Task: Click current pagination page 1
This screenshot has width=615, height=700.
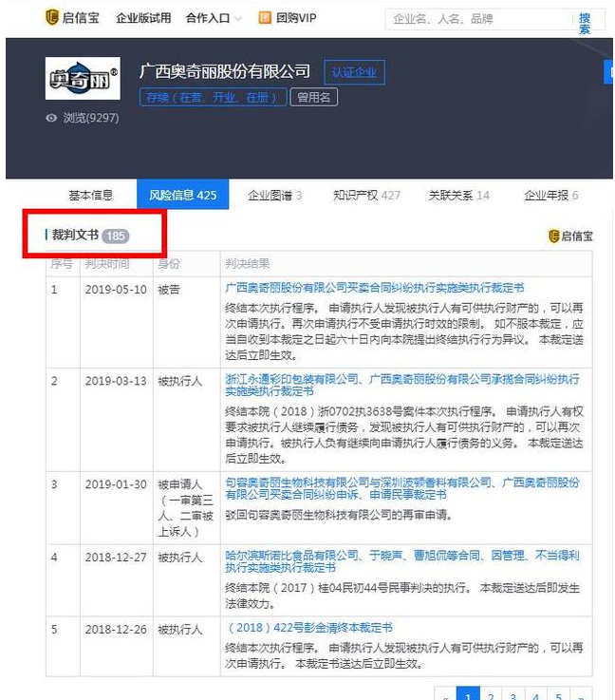Action: tap(468, 694)
